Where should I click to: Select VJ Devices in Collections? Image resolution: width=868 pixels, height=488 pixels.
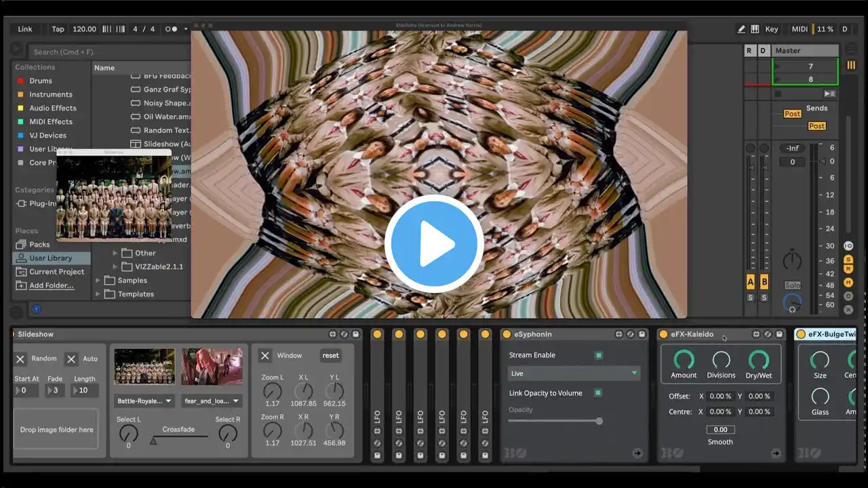48,136
